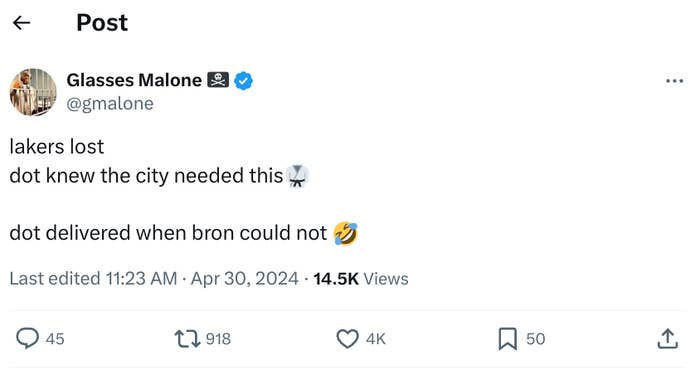
Task: Click the pirate flag emoji by name
Action: point(218,80)
